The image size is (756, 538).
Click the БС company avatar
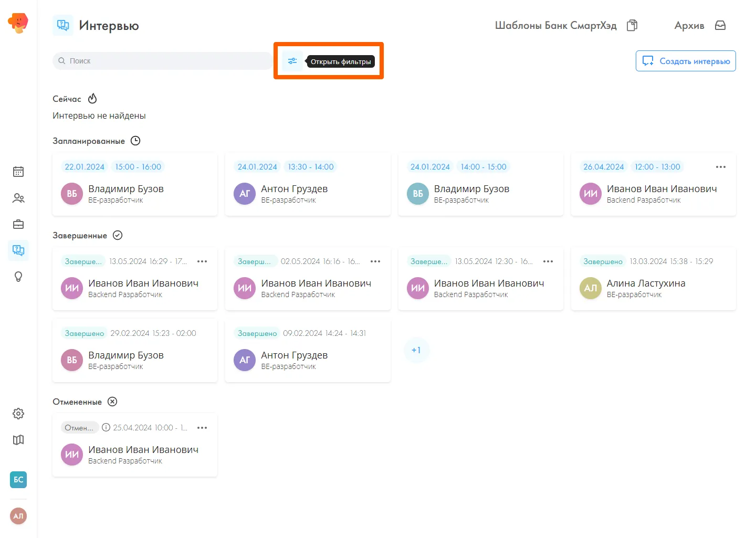pyautogui.click(x=18, y=480)
